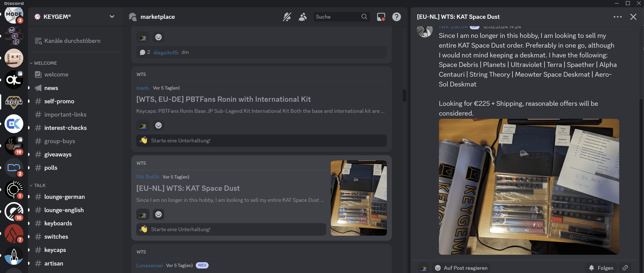Open the black OC server icon
The height and width of the screenshot is (273, 644).
(14, 80)
